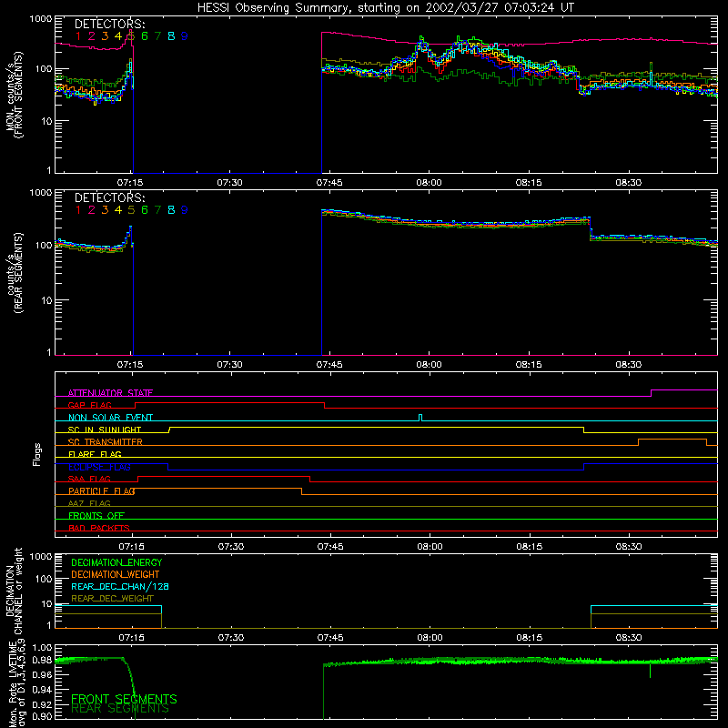Image resolution: width=728 pixels, height=728 pixels.
Task: Click the 08:00 tick label under front segments plot
Action: pos(429,183)
